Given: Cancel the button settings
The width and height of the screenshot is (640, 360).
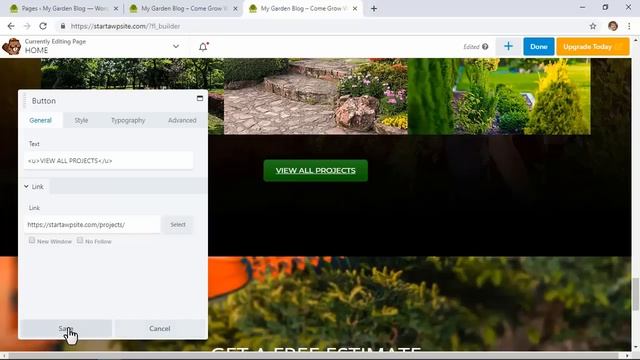Looking at the screenshot, I should click(x=160, y=329).
